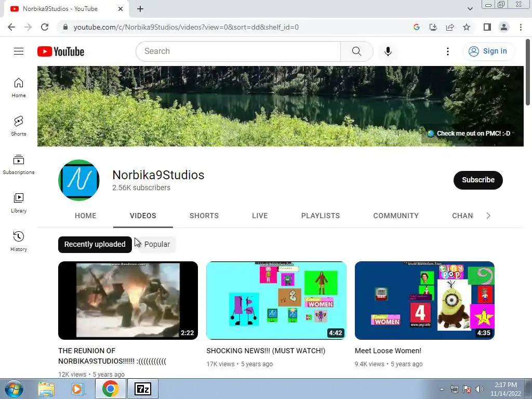Image resolution: width=532 pixels, height=399 pixels.
Task: Open Windows Explorer from taskbar
Action: (46, 389)
